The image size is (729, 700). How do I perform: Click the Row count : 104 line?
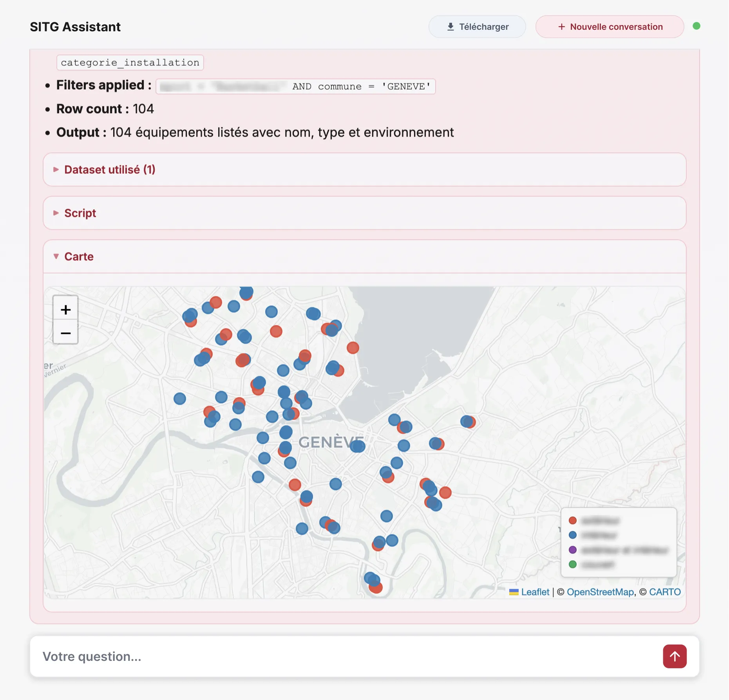pyautogui.click(x=105, y=109)
